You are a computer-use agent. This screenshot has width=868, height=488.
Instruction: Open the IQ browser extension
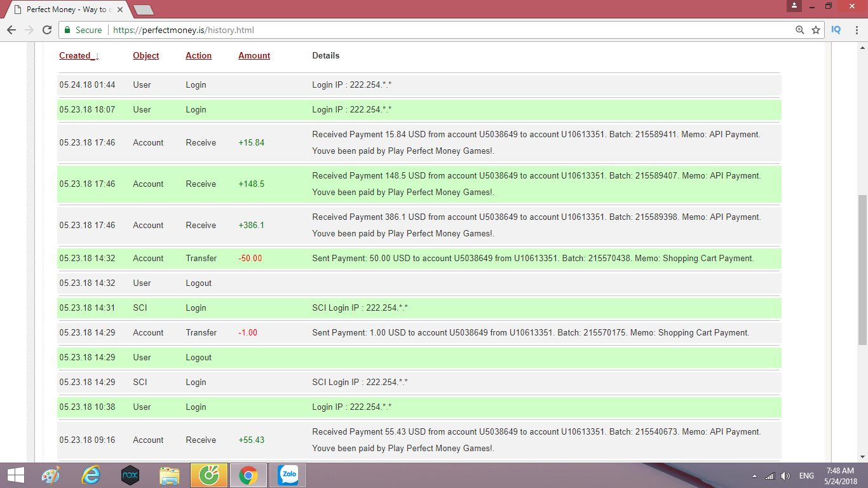[836, 30]
